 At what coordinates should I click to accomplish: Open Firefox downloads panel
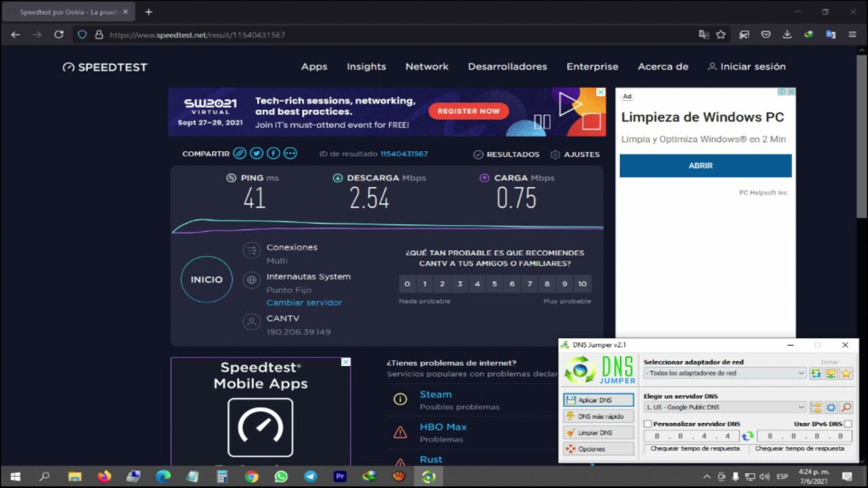(787, 35)
